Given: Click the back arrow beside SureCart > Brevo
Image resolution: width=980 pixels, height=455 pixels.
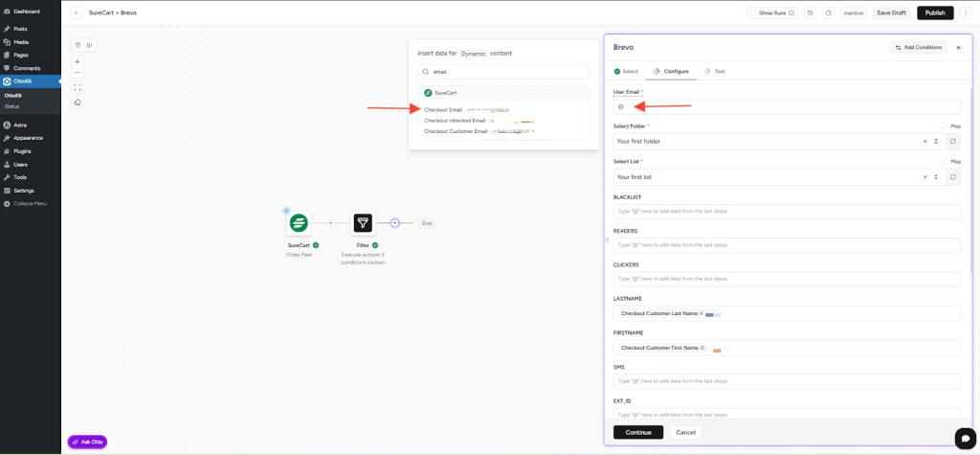Looking at the screenshot, I should tap(77, 12).
